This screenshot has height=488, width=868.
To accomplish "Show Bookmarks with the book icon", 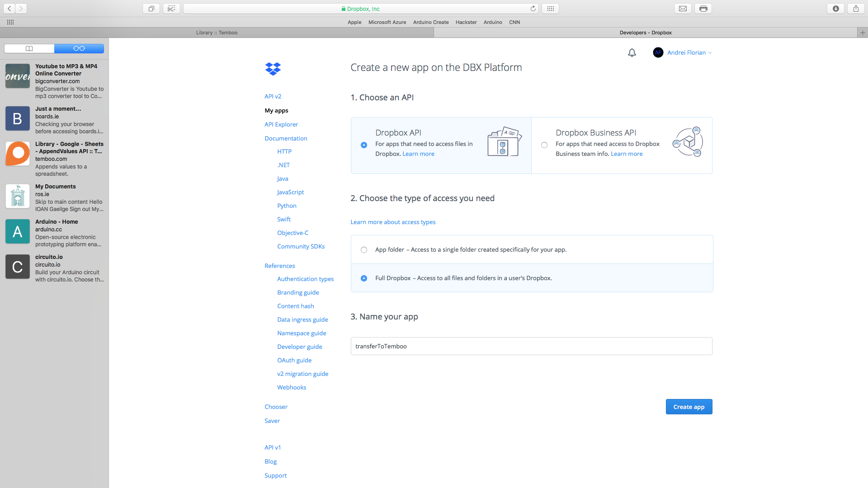I will click(28, 48).
